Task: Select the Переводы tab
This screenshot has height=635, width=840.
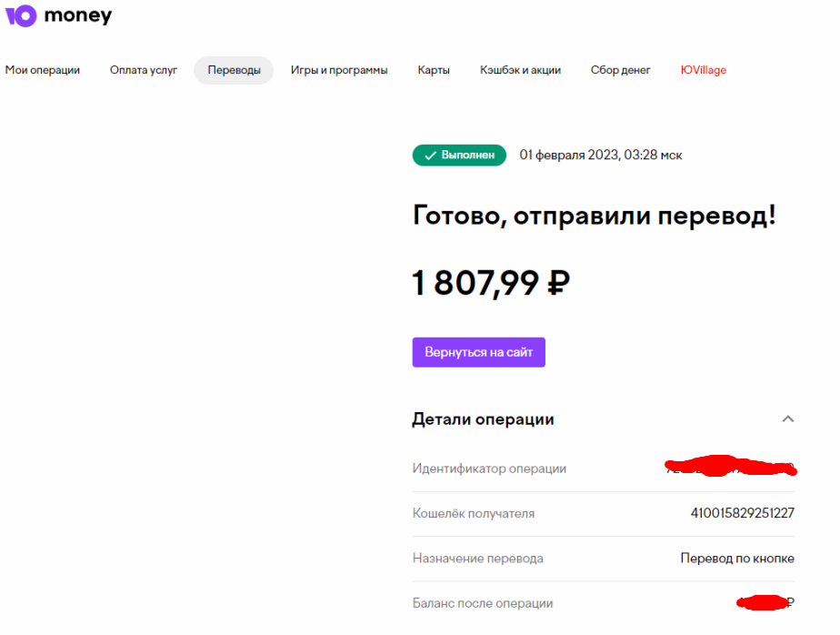Action: [x=234, y=70]
